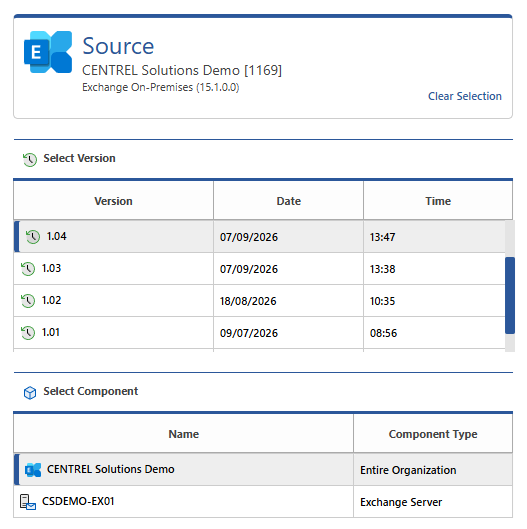Select the CSDEMO-EX01 component
This screenshot has width=527, height=529.
[263, 502]
